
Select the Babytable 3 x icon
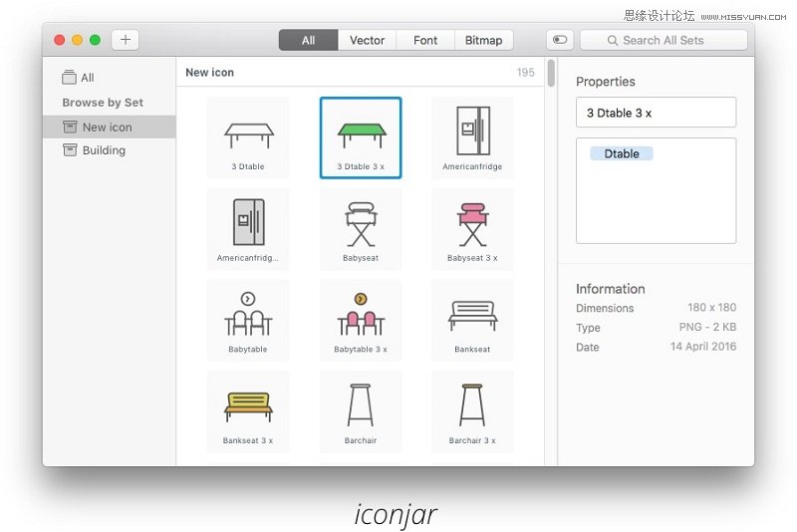360,318
